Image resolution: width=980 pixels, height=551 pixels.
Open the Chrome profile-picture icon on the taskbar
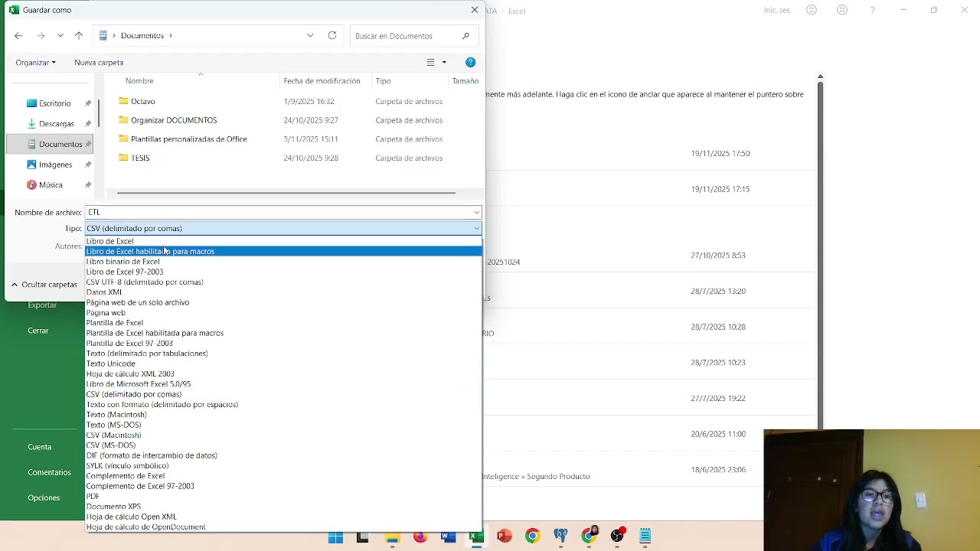coord(590,536)
